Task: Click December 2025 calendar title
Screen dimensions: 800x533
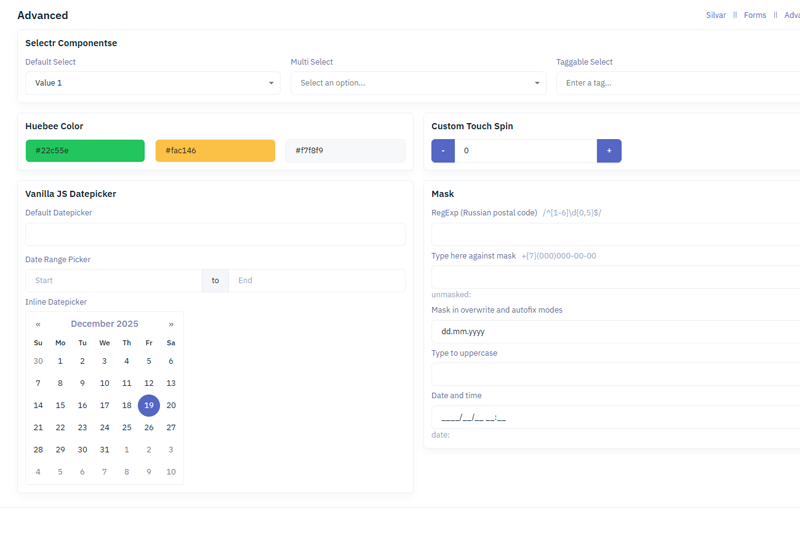Action: click(105, 324)
